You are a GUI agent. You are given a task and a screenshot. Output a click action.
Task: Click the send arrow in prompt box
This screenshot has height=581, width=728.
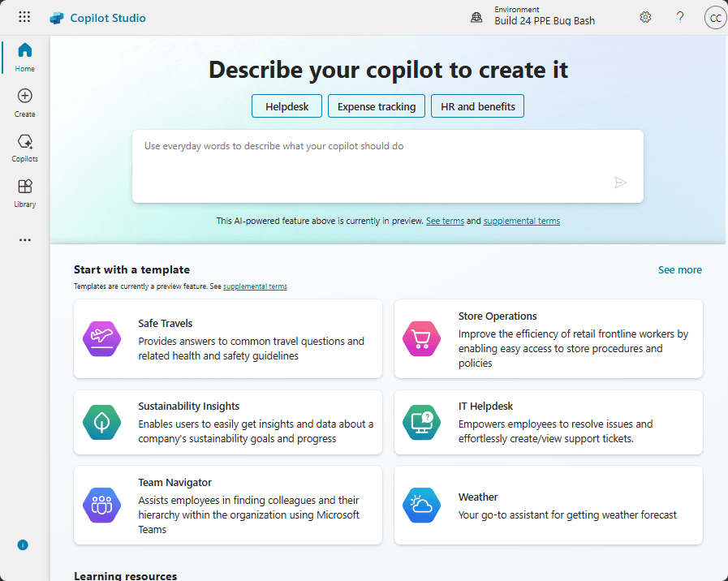point(621,183)
